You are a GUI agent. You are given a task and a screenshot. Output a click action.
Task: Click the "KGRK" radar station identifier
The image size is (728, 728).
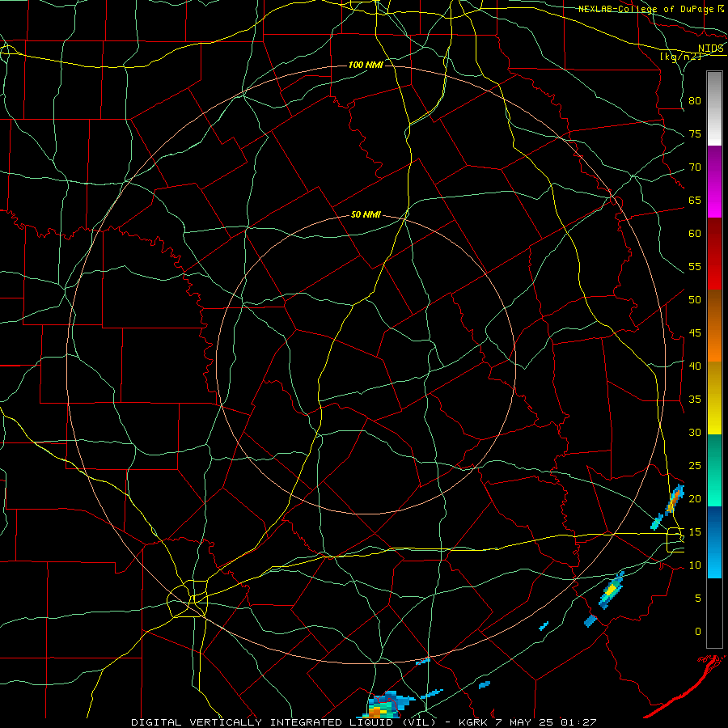(x=472, y=722)
